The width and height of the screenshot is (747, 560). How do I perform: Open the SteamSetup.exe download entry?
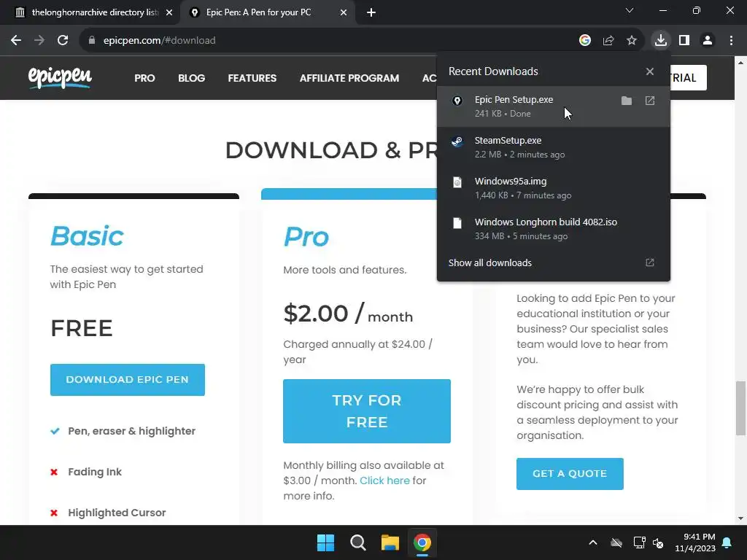(x=554, y=147)
